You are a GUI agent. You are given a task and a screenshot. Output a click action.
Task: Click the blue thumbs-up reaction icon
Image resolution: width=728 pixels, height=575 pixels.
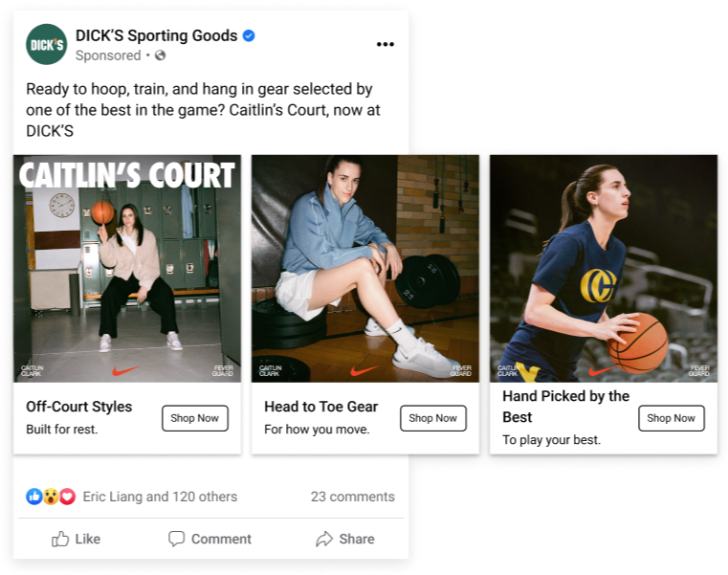33,497
